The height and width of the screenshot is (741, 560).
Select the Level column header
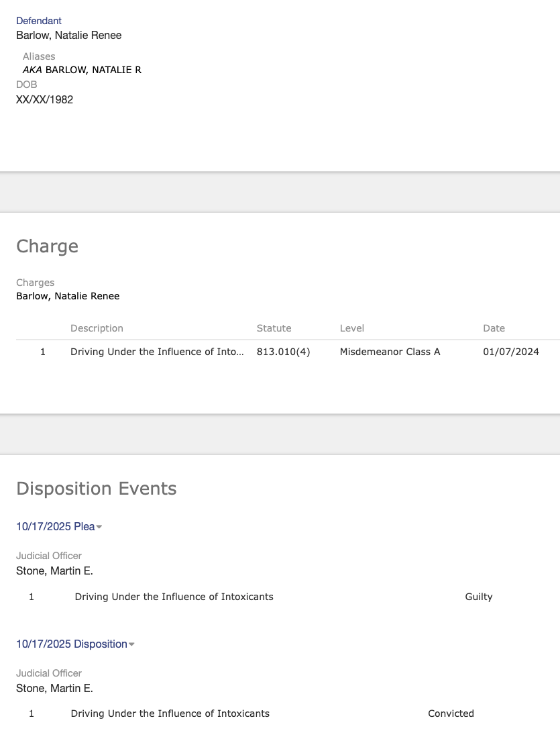351,328
